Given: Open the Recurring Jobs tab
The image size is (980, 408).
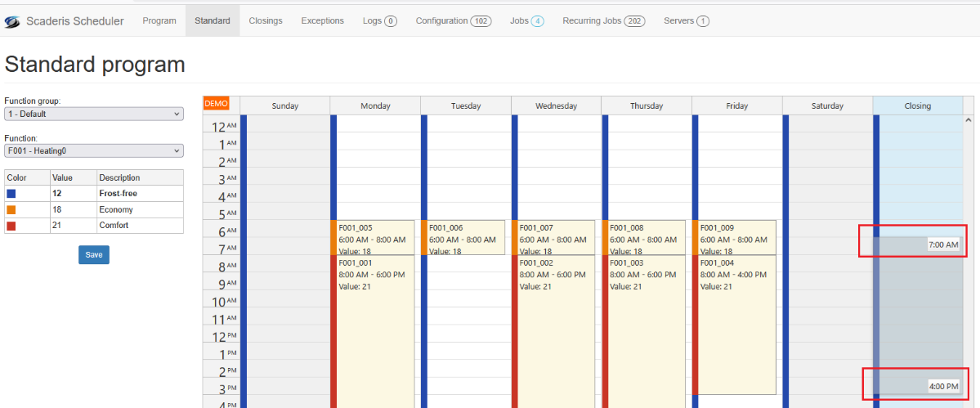Looking at the screenshot, I should [603, 21].
